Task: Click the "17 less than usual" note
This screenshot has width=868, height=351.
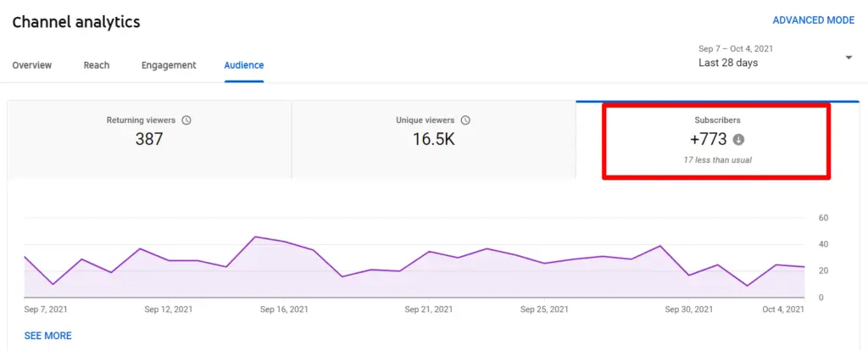Action: tap(717, 159)
